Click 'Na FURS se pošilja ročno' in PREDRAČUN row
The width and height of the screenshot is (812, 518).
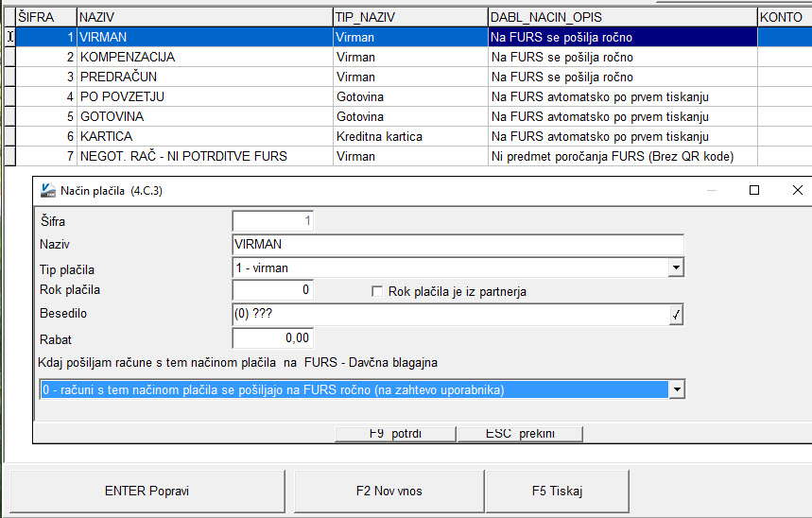coord(622,77)
